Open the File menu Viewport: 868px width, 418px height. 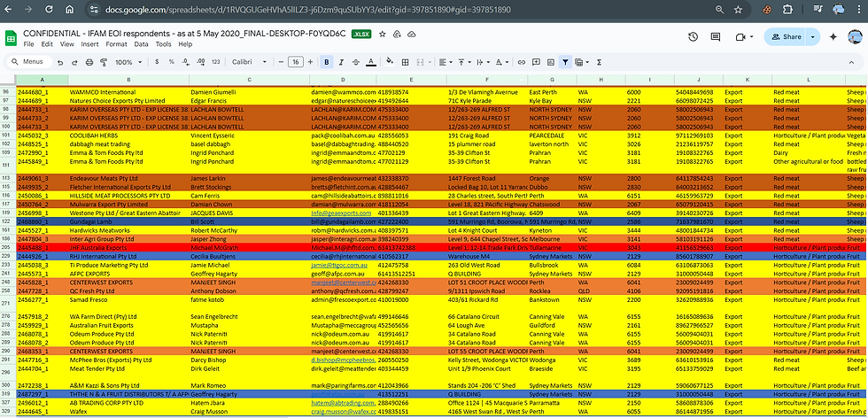click(x=28, y=44)
